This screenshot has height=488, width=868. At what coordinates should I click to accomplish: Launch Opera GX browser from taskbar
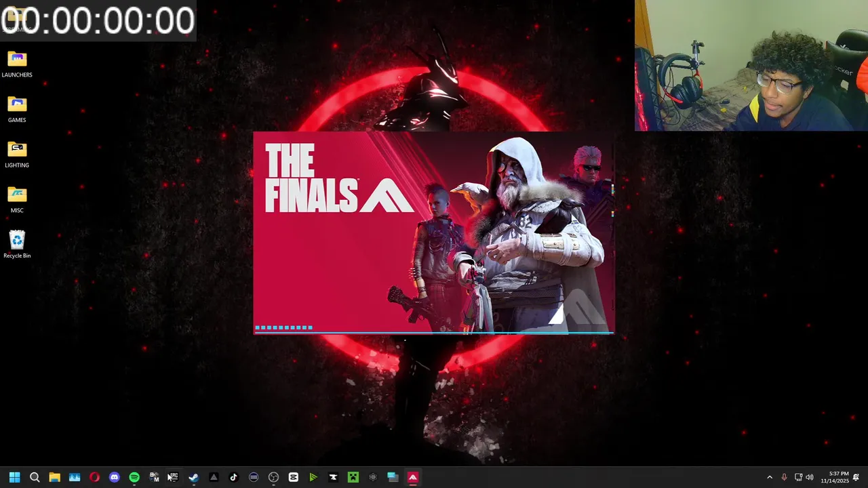[x=94, y=477]
